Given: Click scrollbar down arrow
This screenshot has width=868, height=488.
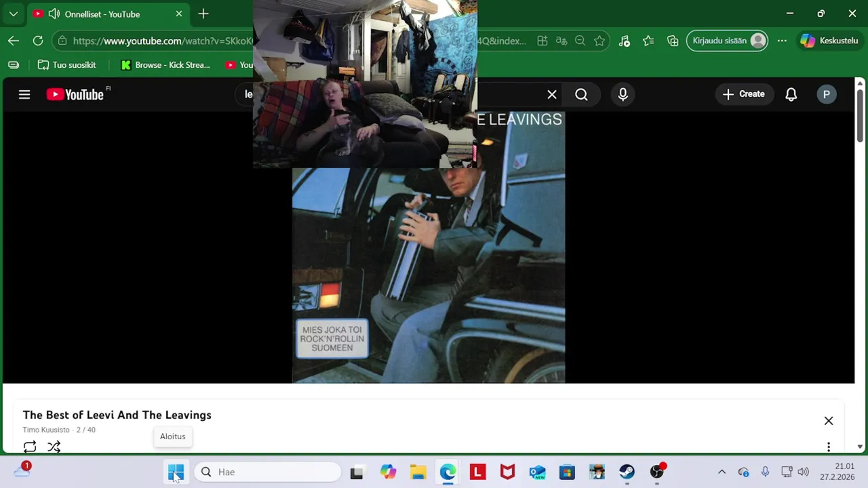Looking at the screenshot, I should click(860, 447).
